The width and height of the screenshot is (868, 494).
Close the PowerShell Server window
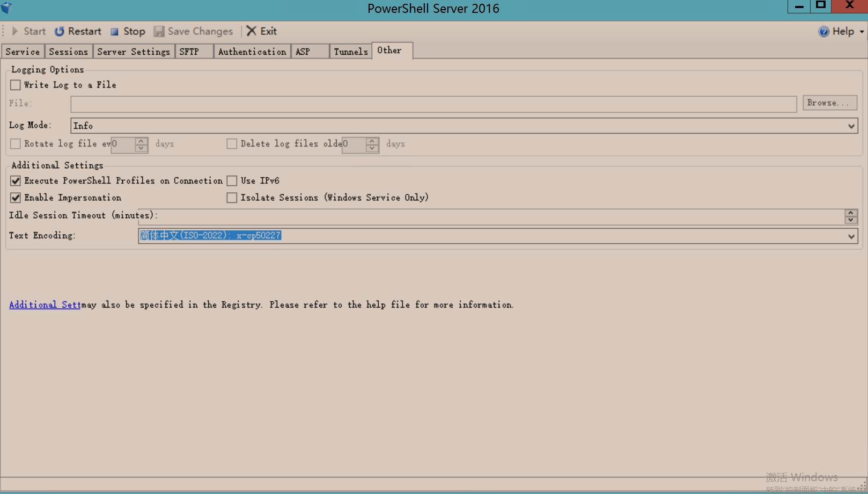pos(849,6)
